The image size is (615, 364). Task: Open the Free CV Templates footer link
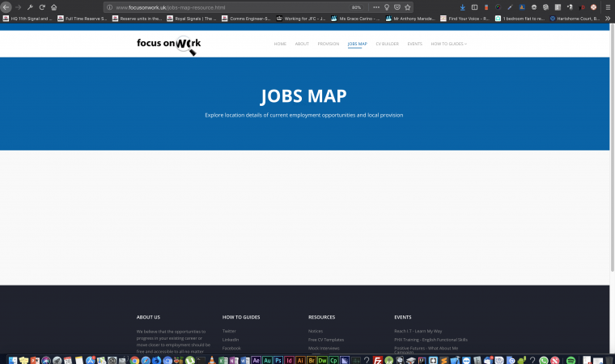326,340
